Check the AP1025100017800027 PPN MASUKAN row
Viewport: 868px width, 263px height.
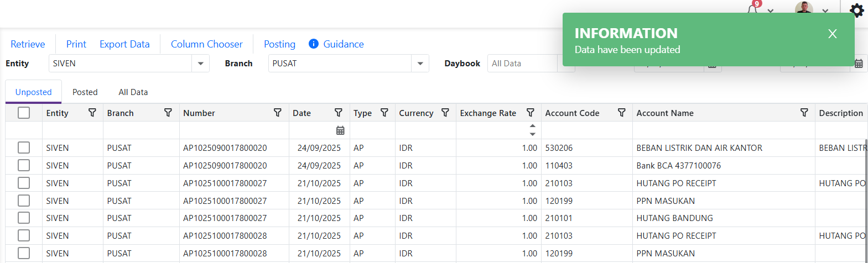24,201
